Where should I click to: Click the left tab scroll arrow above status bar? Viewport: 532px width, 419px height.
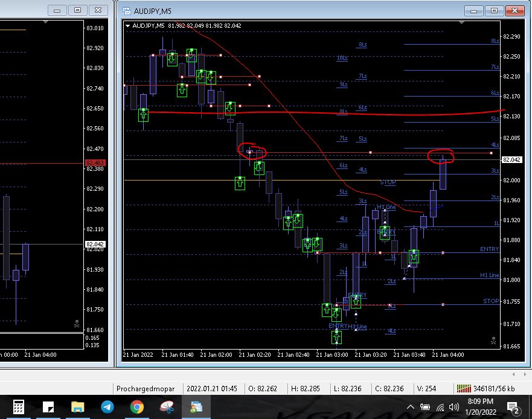514,374
